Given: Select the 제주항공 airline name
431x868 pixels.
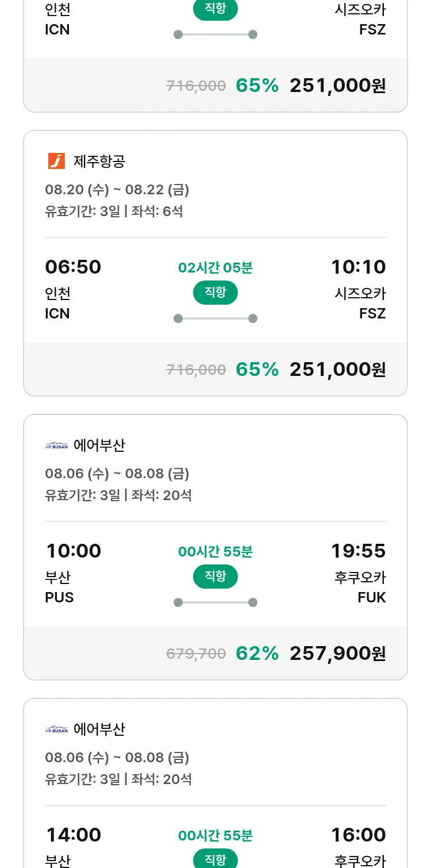Looking at the screenshot, I should click(x=99, y=162).
